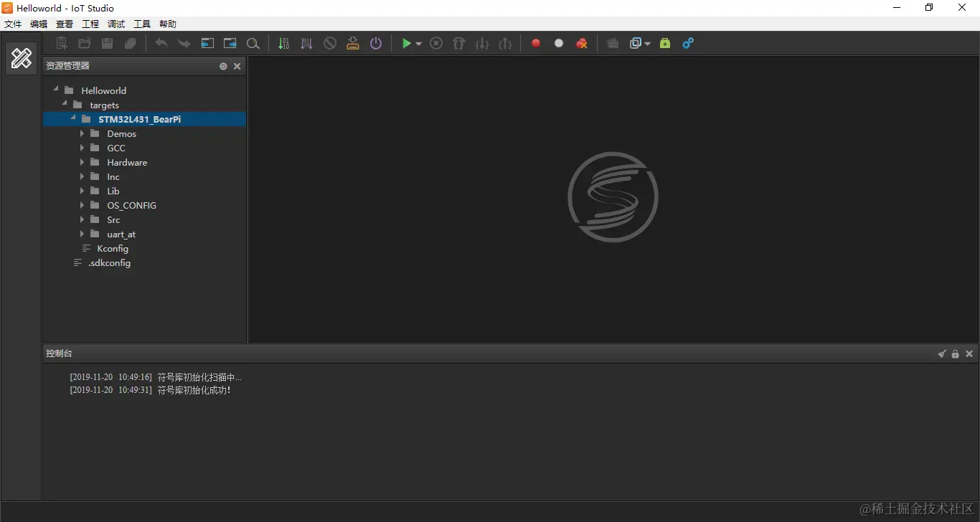Collapse the Helloworld root folder arrow
Image resolution: width=980 pixels, height=522 pixels.
(x=56, y=89)
